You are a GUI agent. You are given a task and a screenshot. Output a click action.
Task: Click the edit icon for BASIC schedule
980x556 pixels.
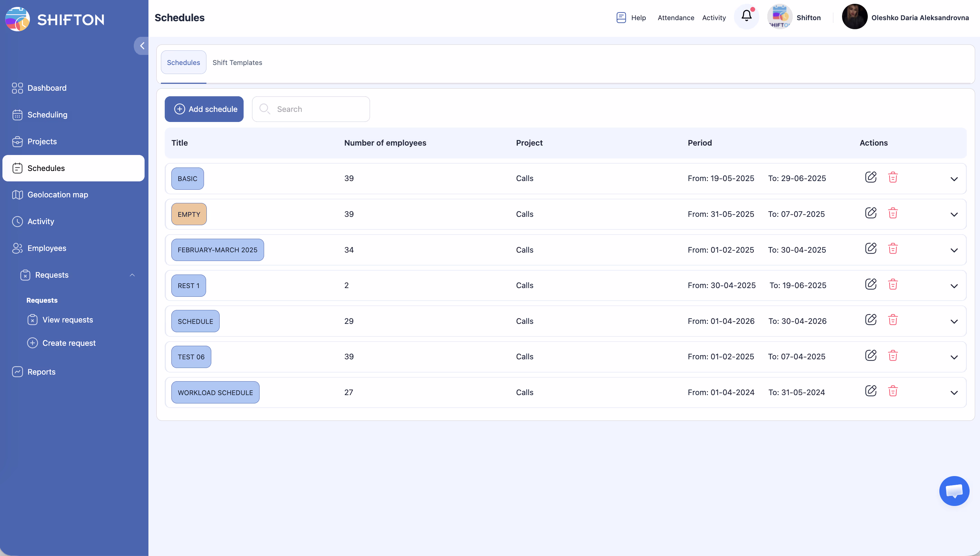click(871, 177)
